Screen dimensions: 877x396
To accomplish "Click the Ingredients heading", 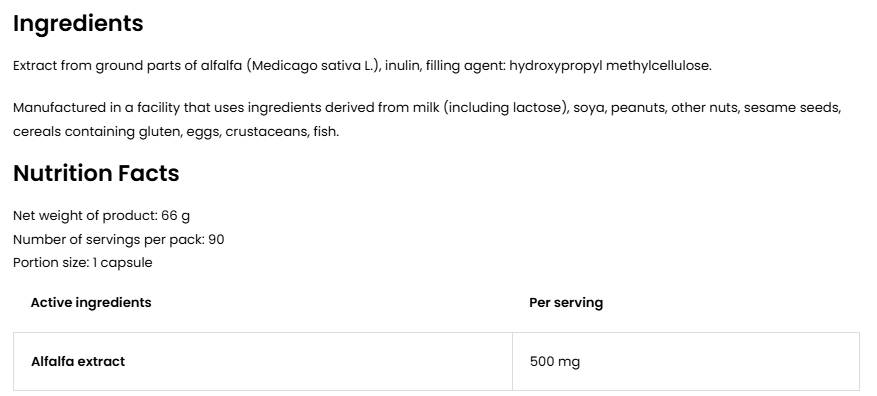I will tap(78, 24).
